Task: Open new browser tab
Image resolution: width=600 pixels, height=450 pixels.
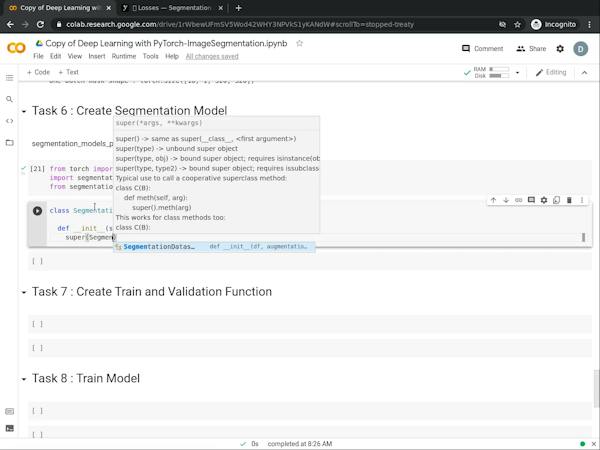Action: [x=238, y=8]
